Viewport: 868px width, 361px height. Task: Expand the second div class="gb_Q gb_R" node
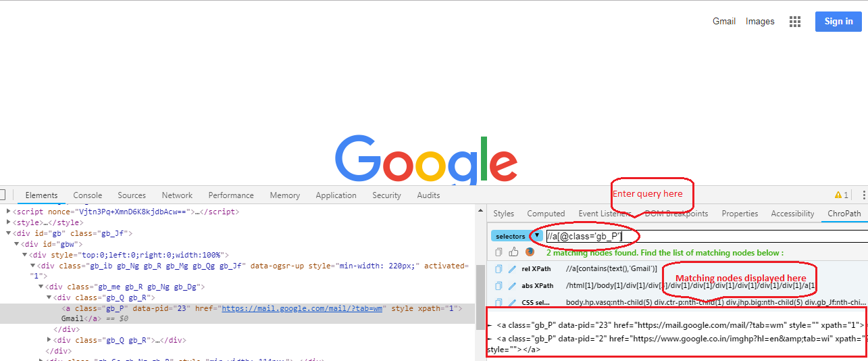coord(49,340)
